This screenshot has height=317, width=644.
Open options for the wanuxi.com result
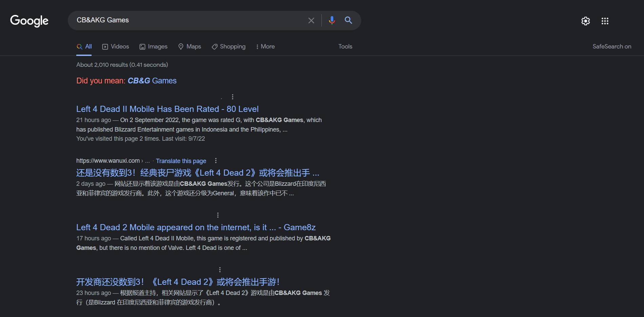pos(216,161)
